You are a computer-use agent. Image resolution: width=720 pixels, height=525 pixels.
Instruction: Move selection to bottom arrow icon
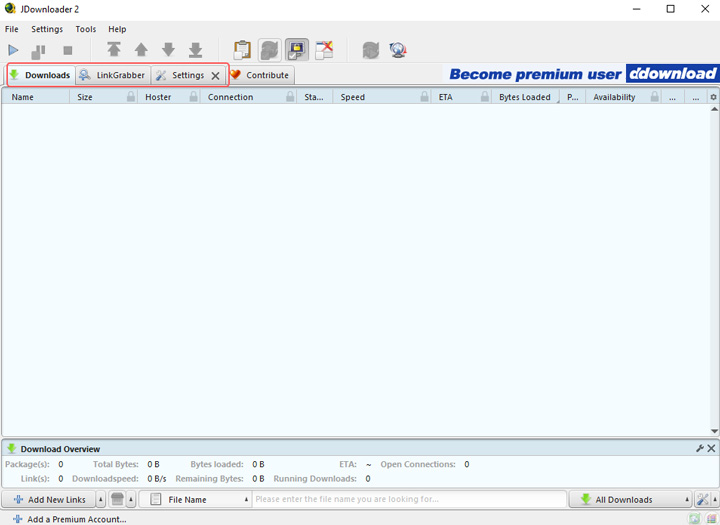(196, 50)
